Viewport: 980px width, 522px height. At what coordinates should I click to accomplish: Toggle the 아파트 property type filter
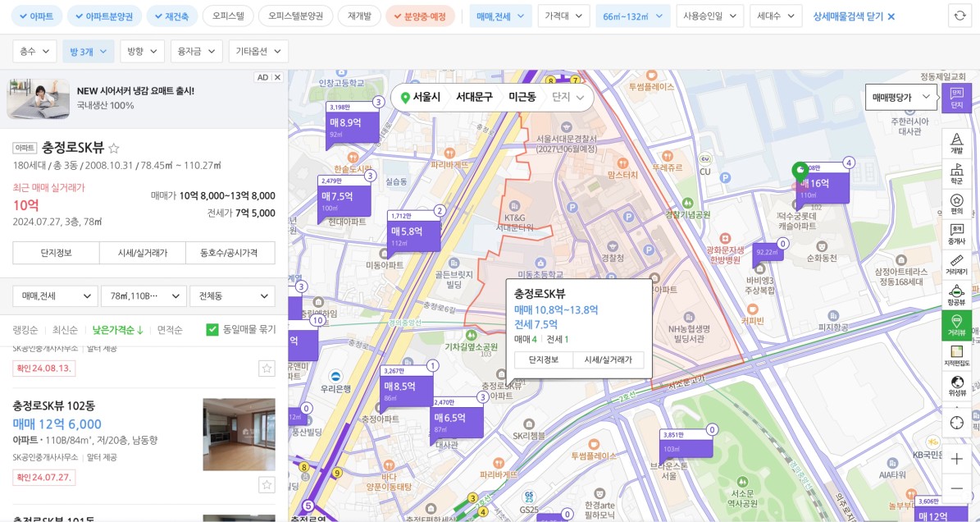pos(37,16)
